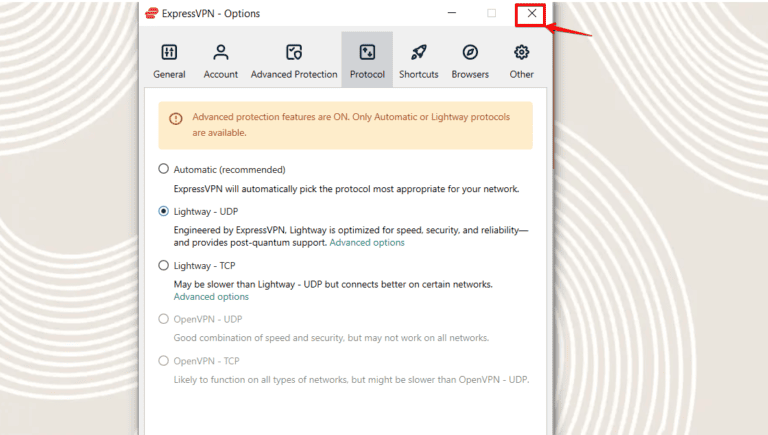Select the Automatic (recommended) protocol option
The width and height of the screenshot is (768, 435).
164,169
